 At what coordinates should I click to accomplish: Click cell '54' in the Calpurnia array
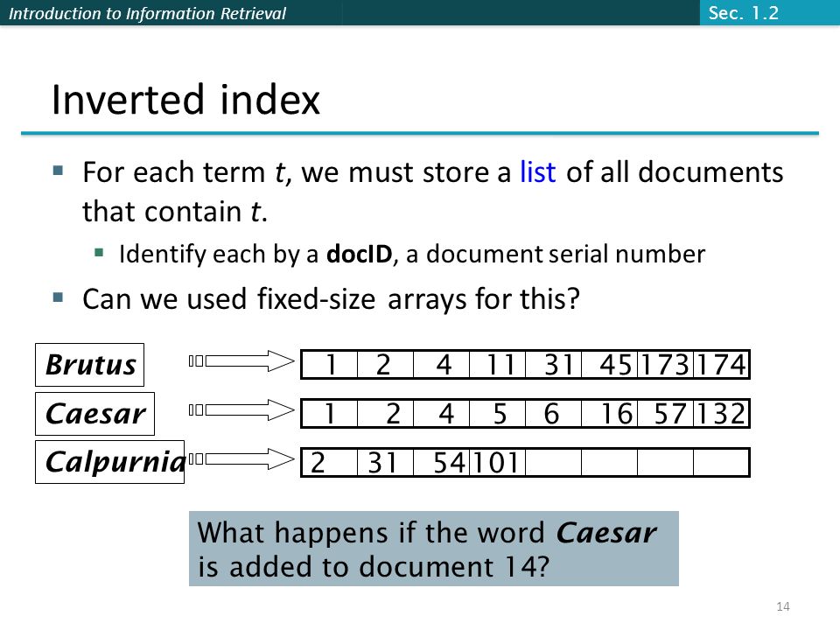441,462
